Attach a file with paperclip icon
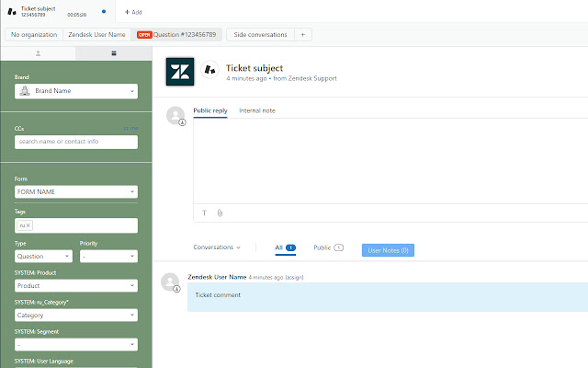Viewport: 588px width, 368px height. tap(220, 213)
